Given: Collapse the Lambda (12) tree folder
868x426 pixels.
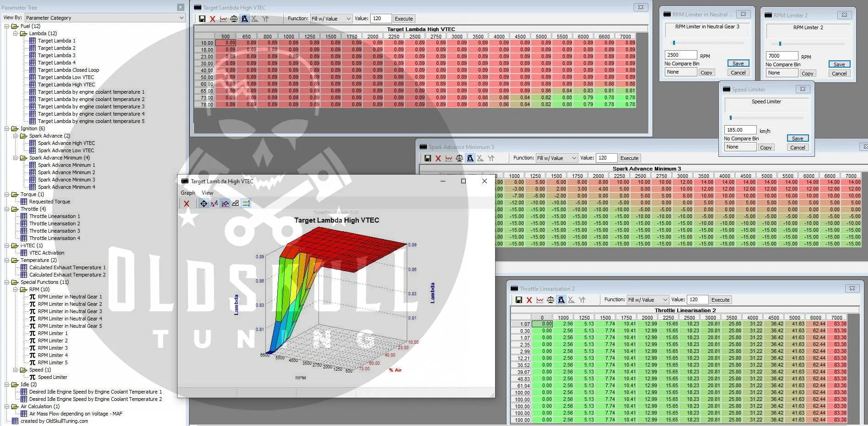Looking at the screenshot, I should (x=16, y=33).
